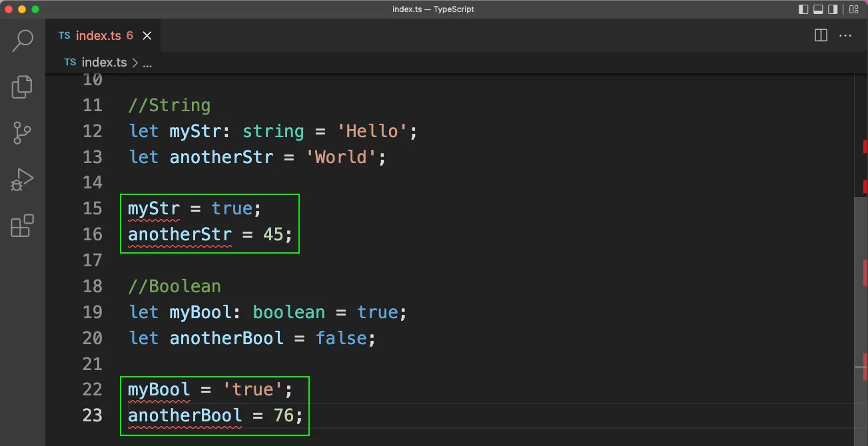Open the Source Control view
Image resolution: width=868 pixels, height=446 pixels.
click(23, 133)
